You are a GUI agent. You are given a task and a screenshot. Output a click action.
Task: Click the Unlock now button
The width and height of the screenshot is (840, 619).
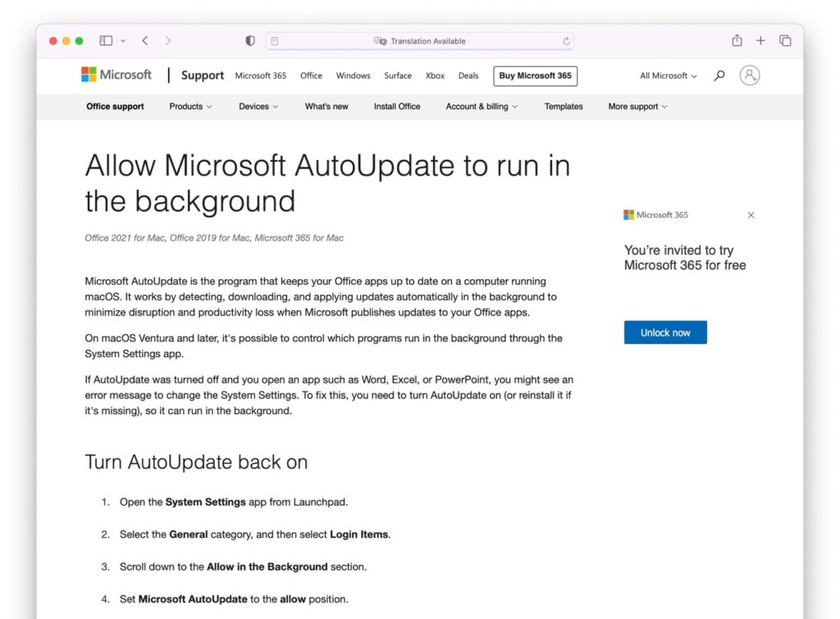click(x=665, y=332)
